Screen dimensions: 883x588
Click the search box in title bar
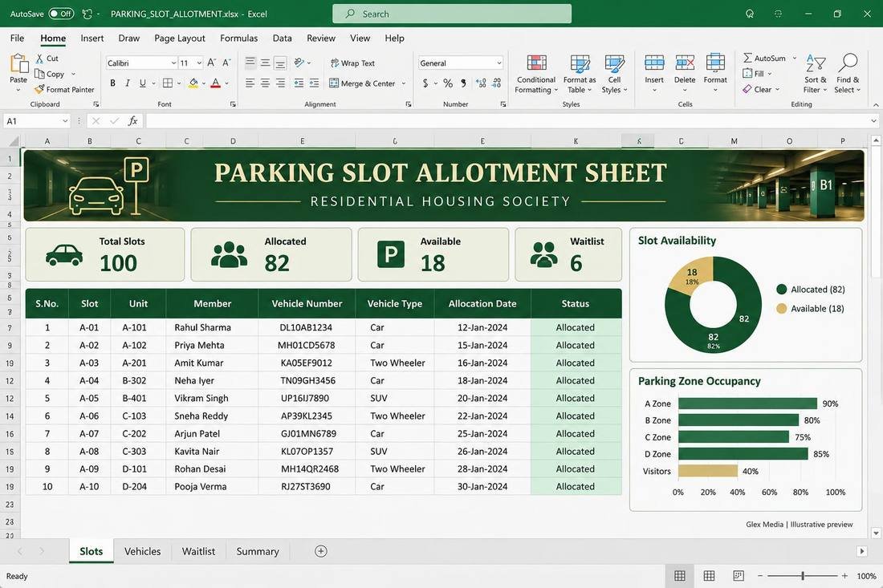point(452,14)
